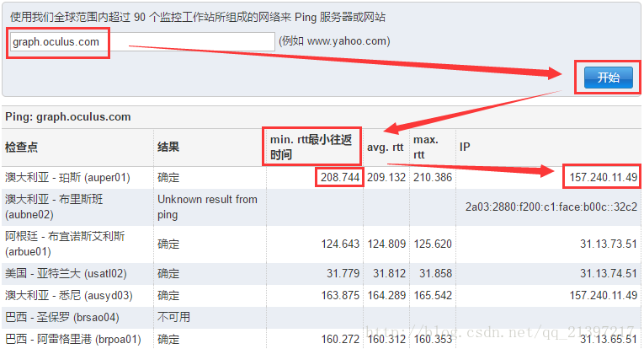Click the graph.oculus.com host input field

[x=142, y=41]
